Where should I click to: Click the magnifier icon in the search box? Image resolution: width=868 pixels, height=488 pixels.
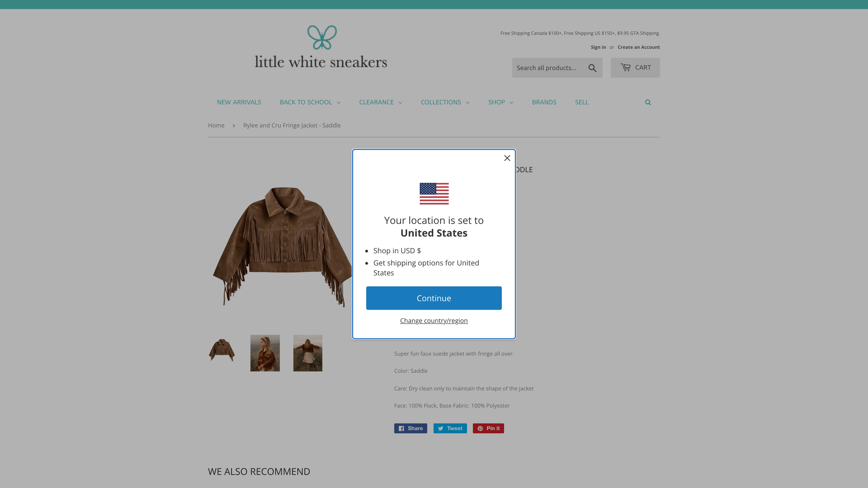[592, 68]
